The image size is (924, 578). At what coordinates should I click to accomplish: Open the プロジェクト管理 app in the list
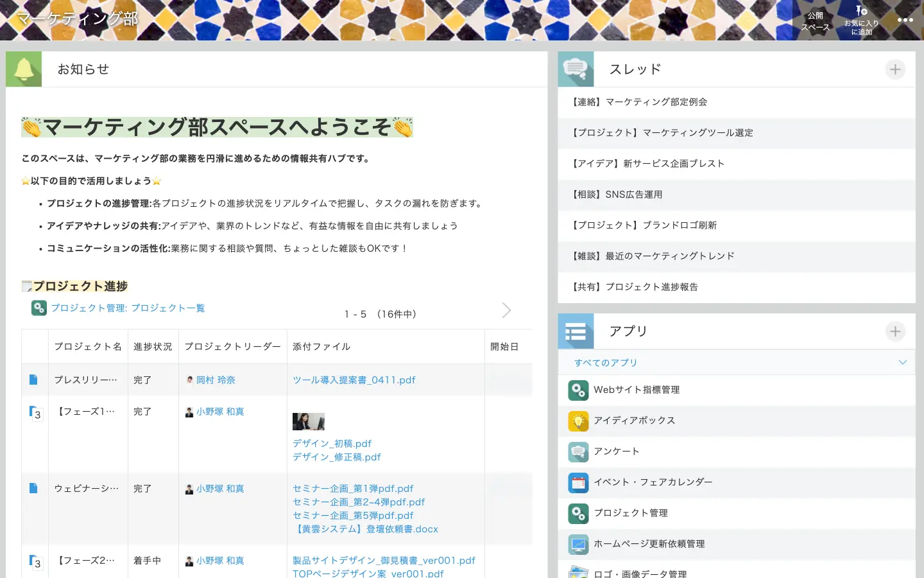click(630, 513)
